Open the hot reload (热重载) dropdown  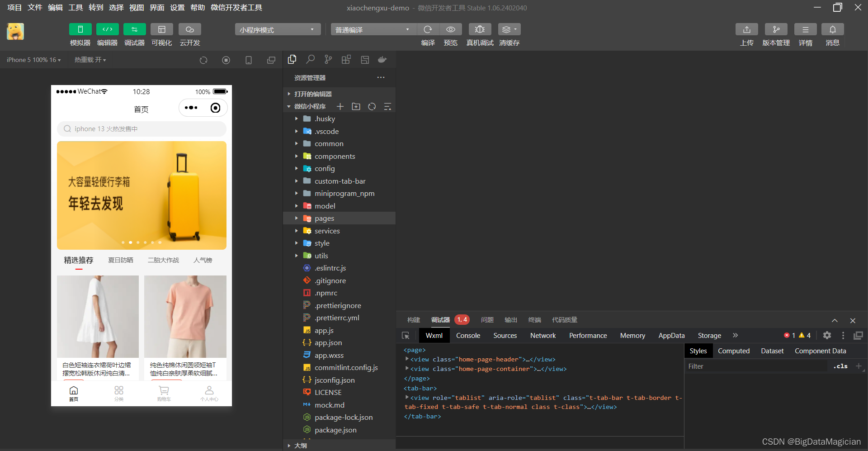coord(90,60)
